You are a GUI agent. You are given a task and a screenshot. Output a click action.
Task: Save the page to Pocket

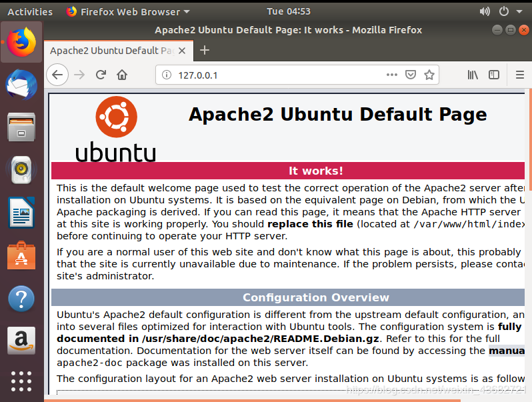click(411, 75)
